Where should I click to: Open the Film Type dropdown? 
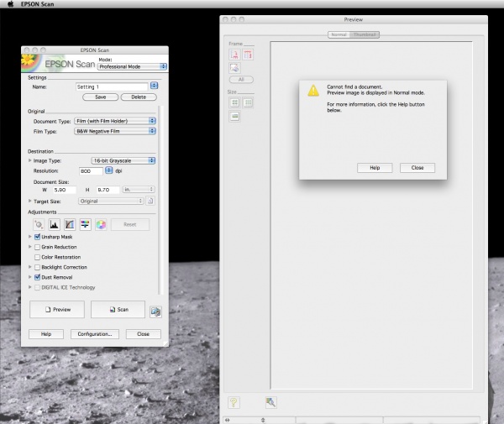[115, 131]
